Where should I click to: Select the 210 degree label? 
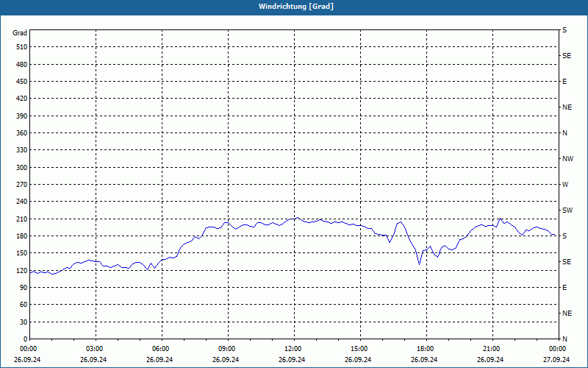pyautogui.click(x=22, y=219)
